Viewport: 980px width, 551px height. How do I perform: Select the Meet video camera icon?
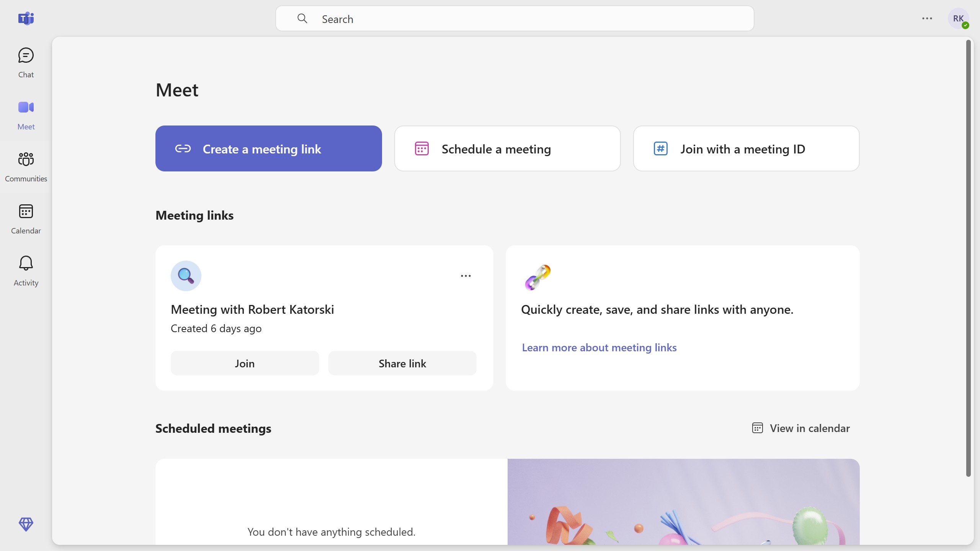tap(26, 107)
